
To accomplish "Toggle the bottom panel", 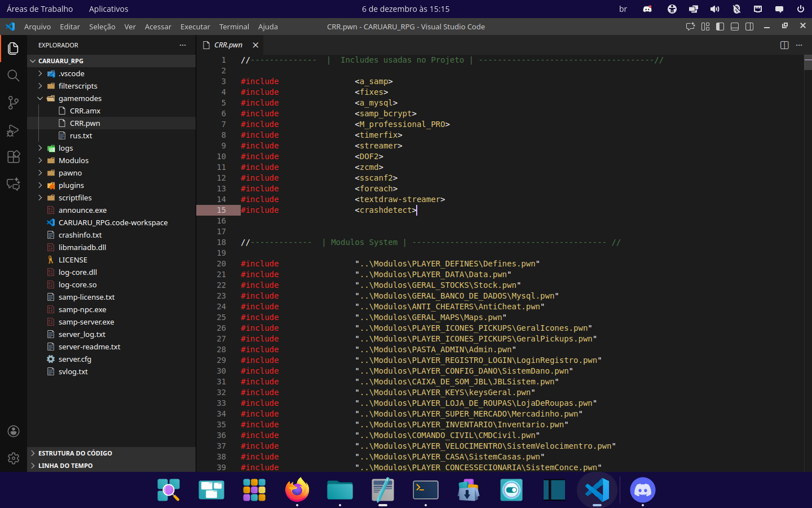I will (x=735, y=27).
